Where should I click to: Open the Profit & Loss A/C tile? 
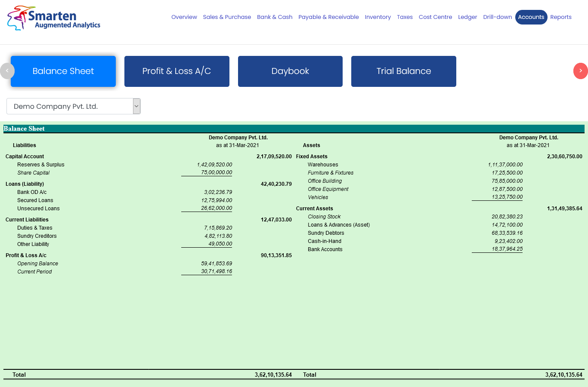coord(177,71)
